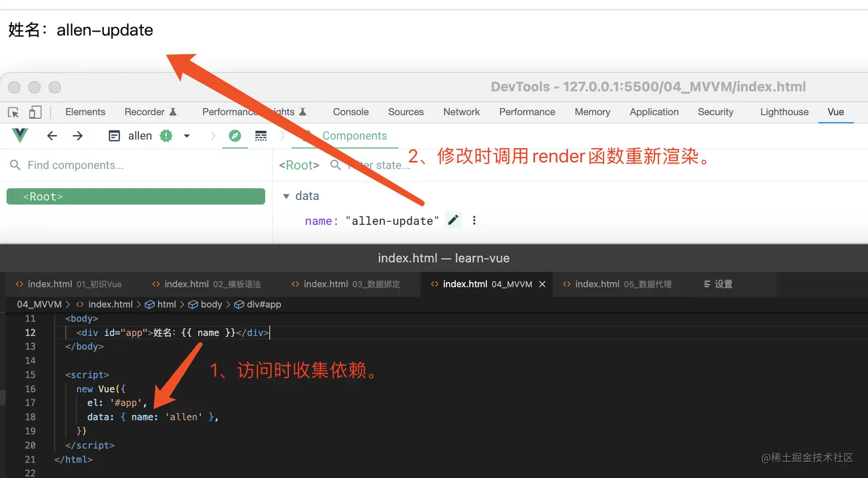Open the Security tab
Image resolution: width=868 pixels, height=478 pixels.
click(x=715, y=112)
